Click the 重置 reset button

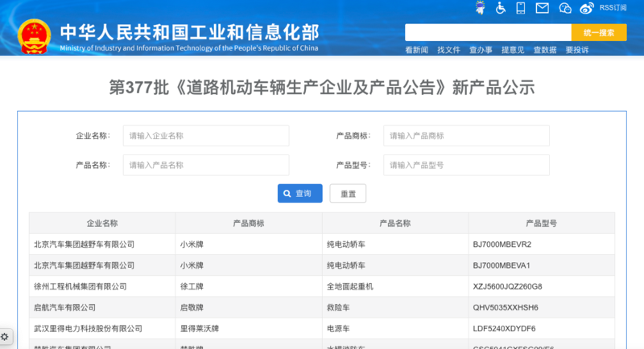(348, 194)
